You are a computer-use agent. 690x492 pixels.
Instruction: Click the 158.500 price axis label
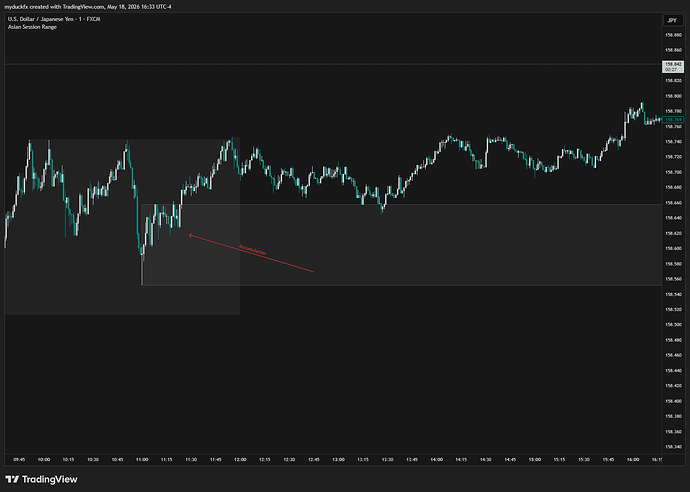tap(673, 325)
